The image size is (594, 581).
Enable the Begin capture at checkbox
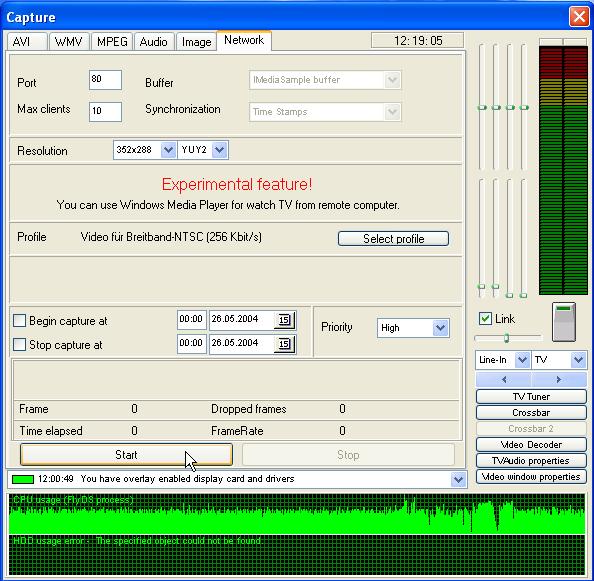(x=19, y=320)
